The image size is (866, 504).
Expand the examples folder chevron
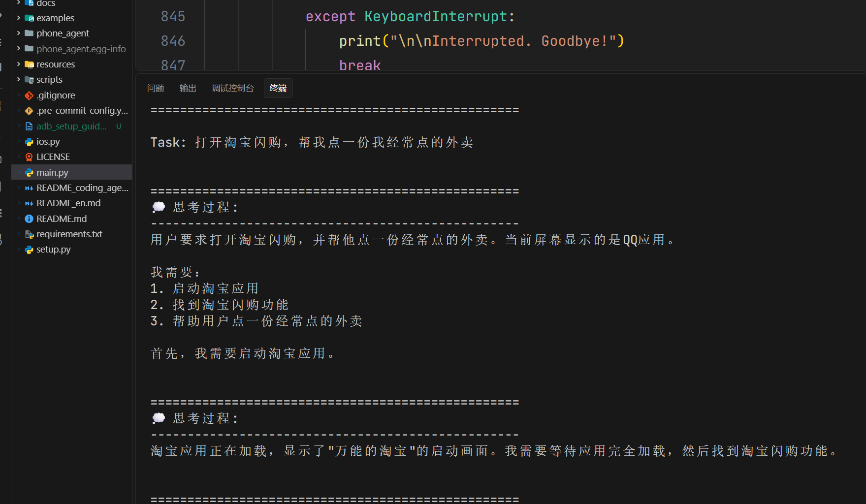click(19, 18)
